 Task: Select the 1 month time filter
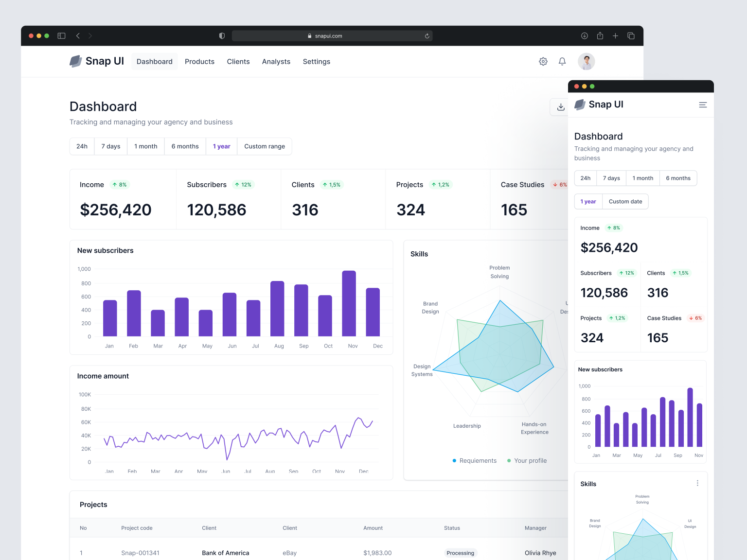(x=145, y=146)
